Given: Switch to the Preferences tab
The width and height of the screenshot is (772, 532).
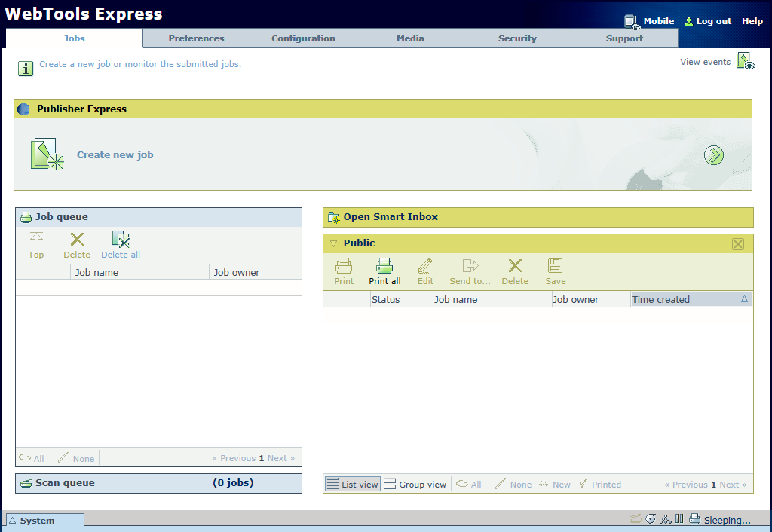Looking at the screenshot, I should click(196, 38).
